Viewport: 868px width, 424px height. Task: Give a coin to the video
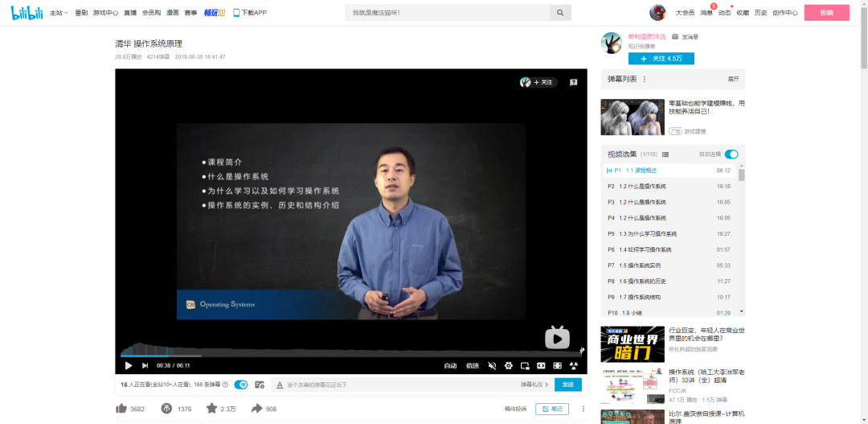166,409
